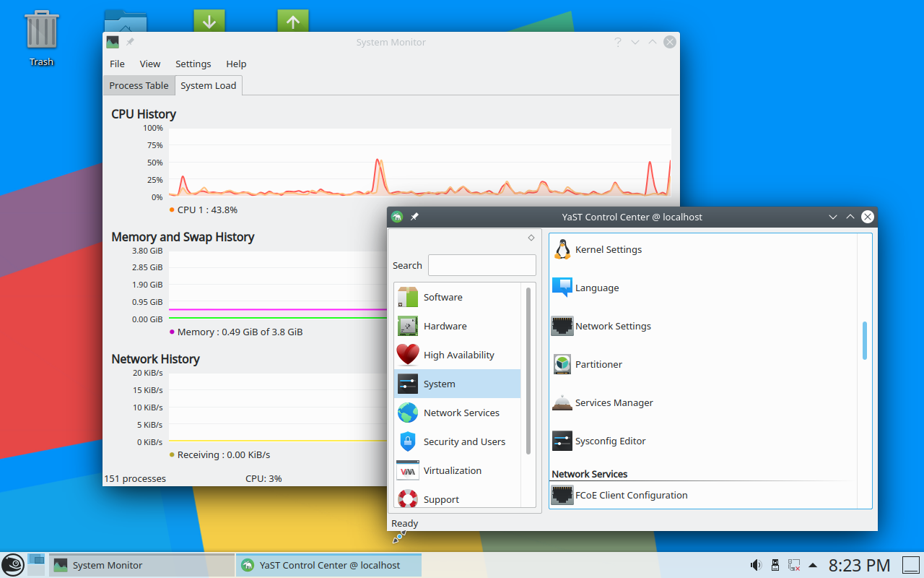Select the Hardware category icon in YaST
924x578 pixels.
pyautogui.click(x=407, y=326)
